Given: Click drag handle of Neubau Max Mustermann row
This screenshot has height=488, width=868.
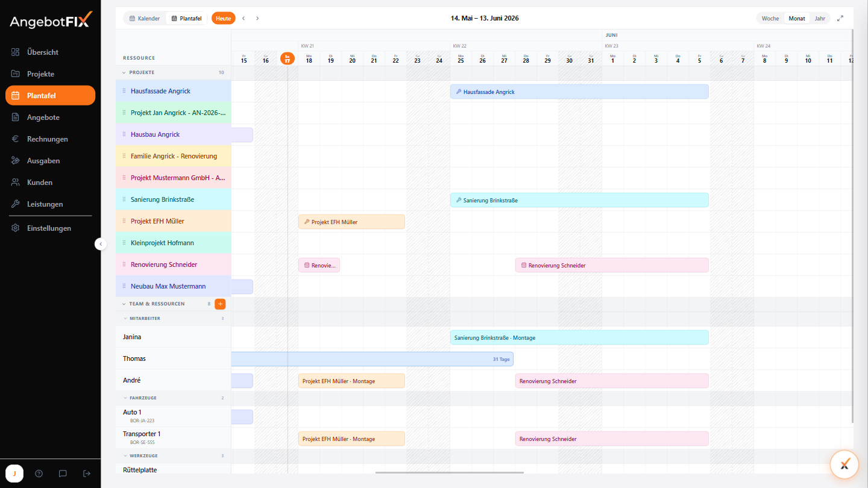Looking at the screenshot, I should pyautogui.click(x=124, y=286).
